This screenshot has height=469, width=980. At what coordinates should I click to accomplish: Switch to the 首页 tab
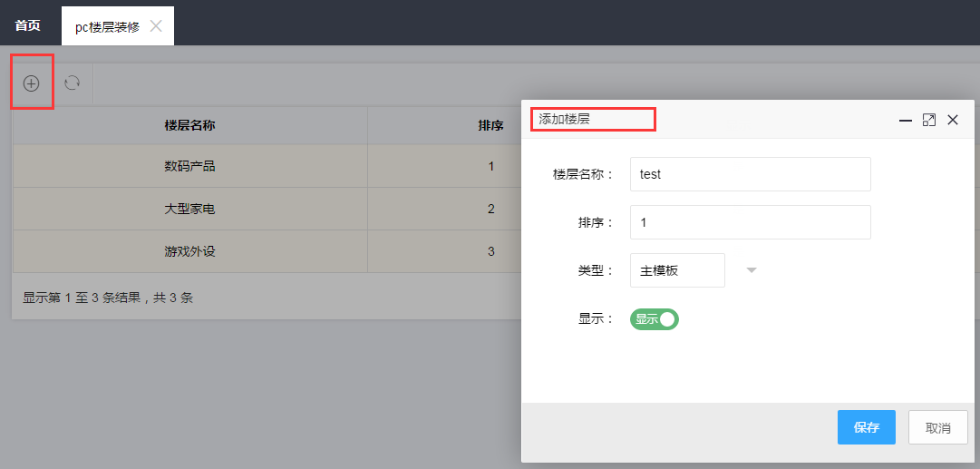(28, 25)
